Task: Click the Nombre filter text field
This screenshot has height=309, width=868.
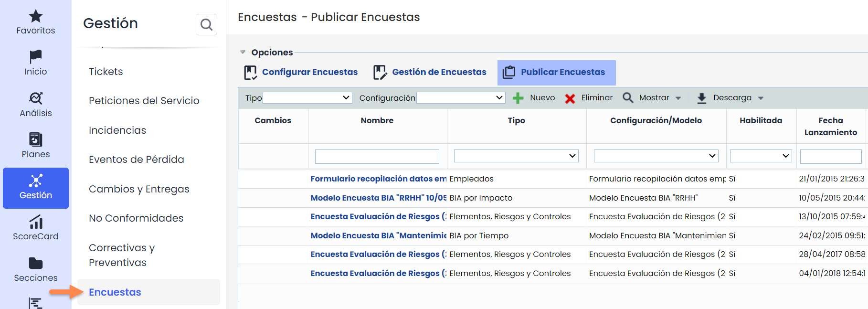Action: pyautogui.click(x=377, y=157)
